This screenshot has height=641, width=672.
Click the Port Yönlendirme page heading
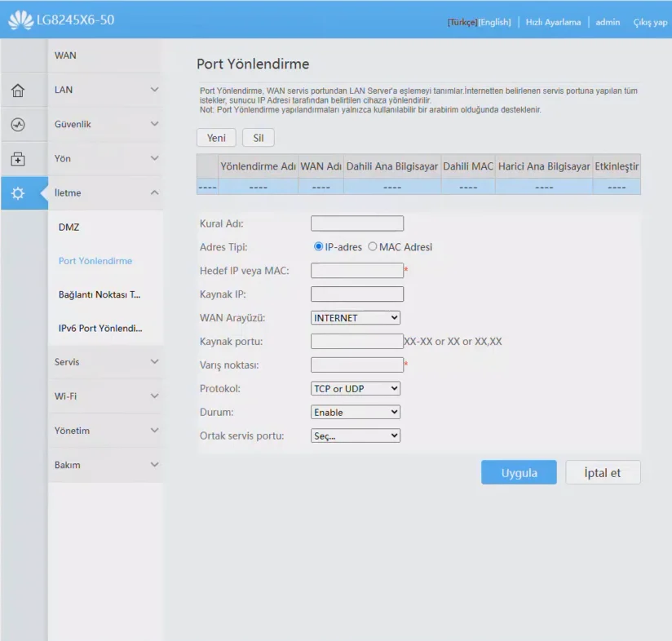[x=253, y=64]
